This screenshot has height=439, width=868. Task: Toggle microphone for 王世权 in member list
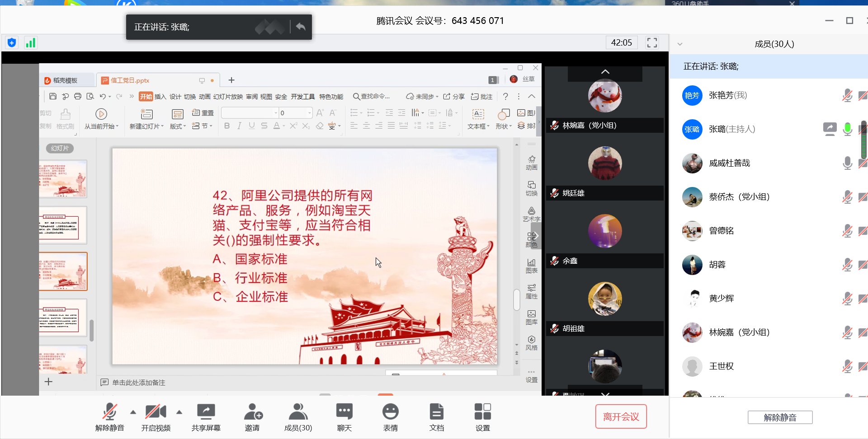coord(848,366)
